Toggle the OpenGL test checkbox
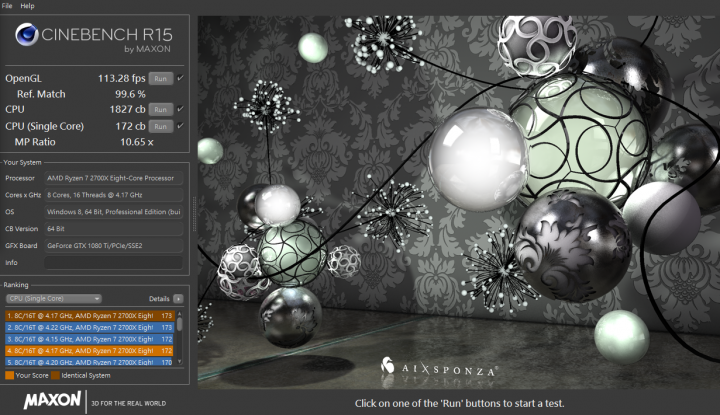 [180, 78]
